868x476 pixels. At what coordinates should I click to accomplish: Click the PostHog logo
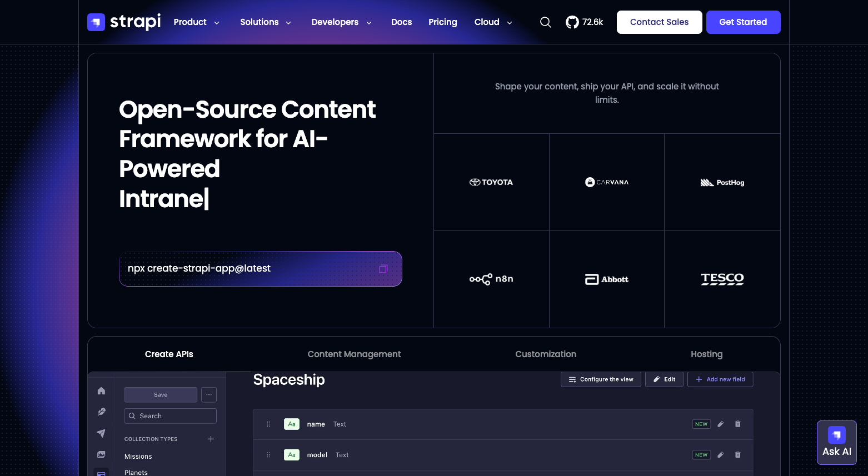click(x=722, y=182)
